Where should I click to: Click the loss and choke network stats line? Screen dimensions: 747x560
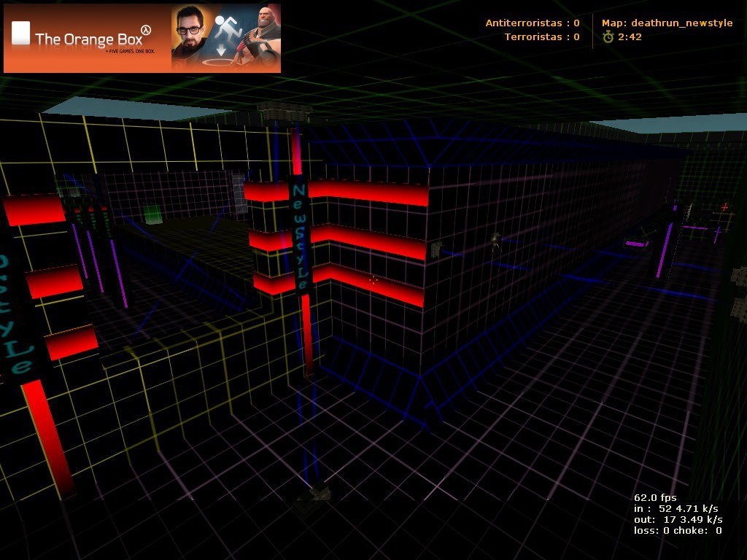coord(678,530)
